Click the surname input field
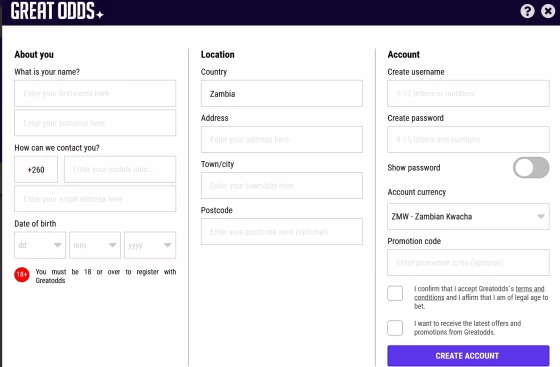Screen dimensions: 560x367 pyautogui.click(x=95, y=123)
